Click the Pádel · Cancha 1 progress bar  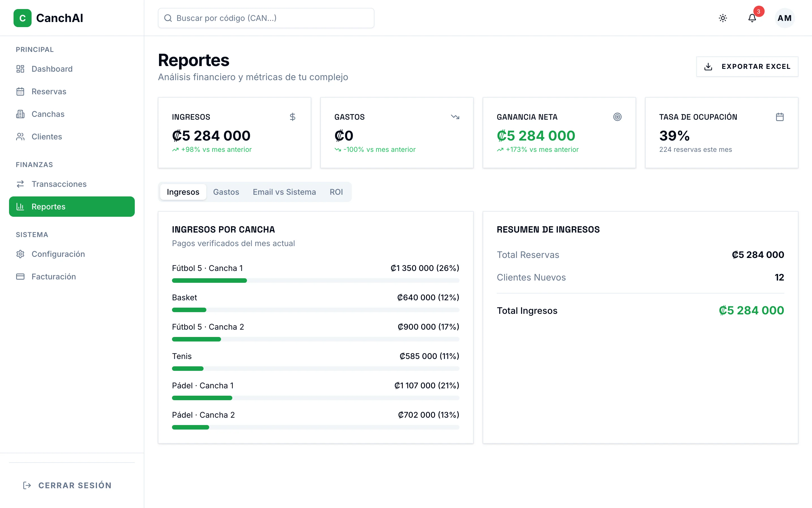pos(315,398)
